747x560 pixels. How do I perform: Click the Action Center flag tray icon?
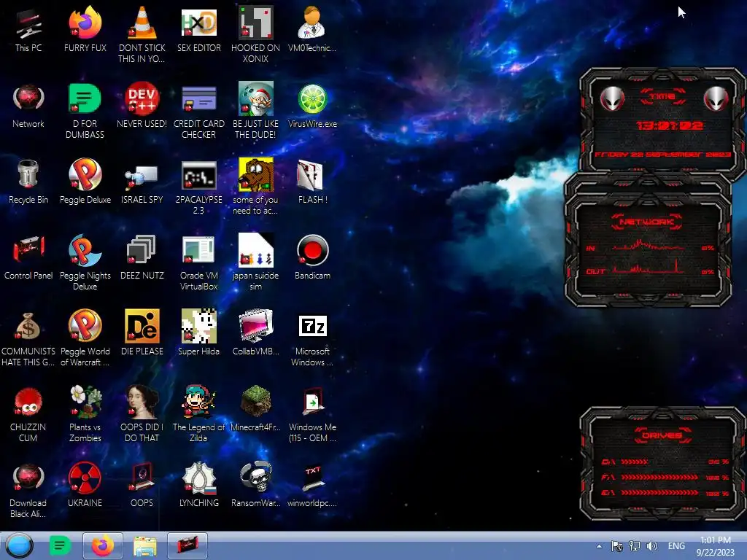tap(617, 546)
